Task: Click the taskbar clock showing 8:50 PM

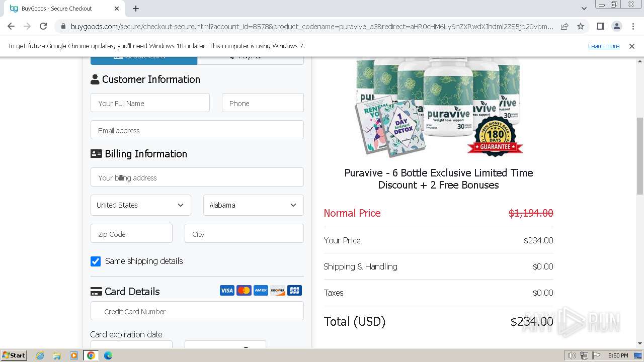Action: [x=618, y=355]
